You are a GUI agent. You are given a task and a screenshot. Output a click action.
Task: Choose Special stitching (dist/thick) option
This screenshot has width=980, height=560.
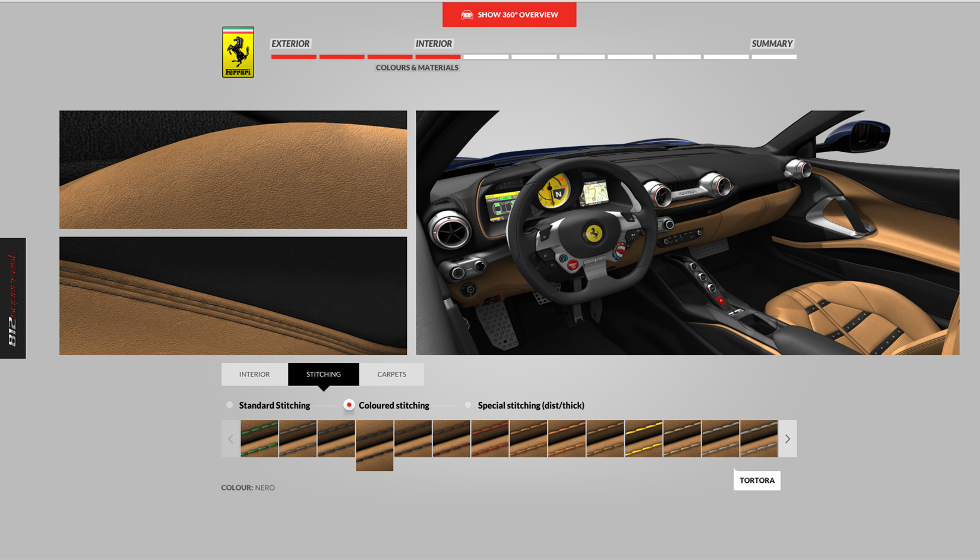[468, 405]
